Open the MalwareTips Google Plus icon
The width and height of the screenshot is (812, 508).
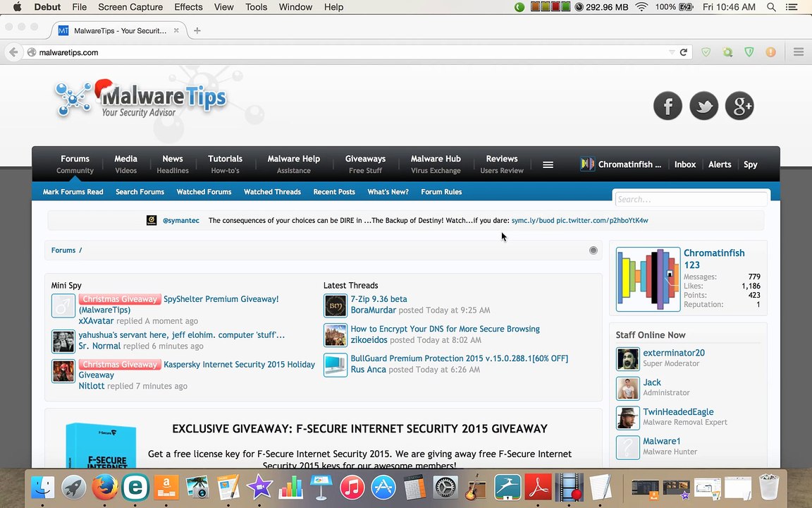[739, 106]
